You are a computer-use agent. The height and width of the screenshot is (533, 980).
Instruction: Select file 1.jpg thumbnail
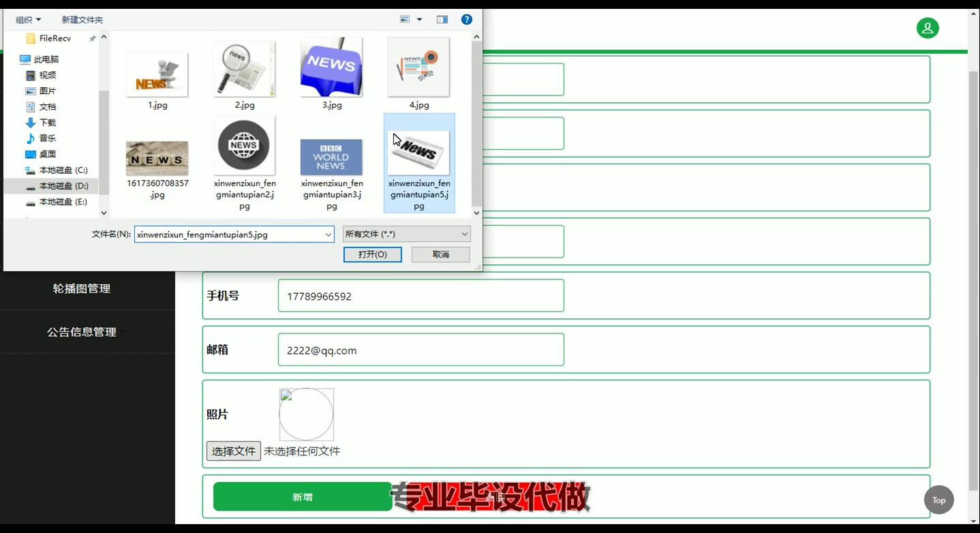(x=157, y=75)
